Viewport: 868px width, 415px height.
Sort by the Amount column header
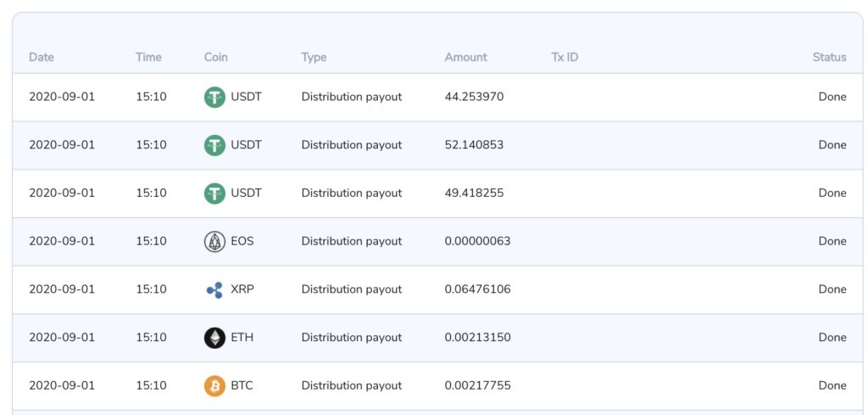pyautogui.click(x=465, y=57)
